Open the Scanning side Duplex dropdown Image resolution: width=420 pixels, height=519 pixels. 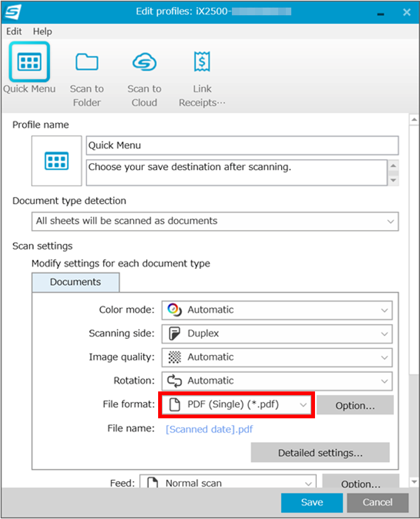pos(277,334)
